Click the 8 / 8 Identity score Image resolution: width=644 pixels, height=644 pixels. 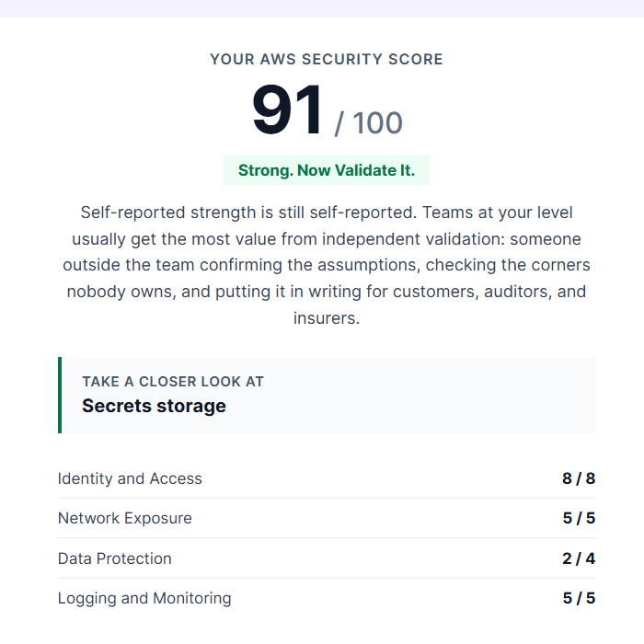(x=579, y=478)
